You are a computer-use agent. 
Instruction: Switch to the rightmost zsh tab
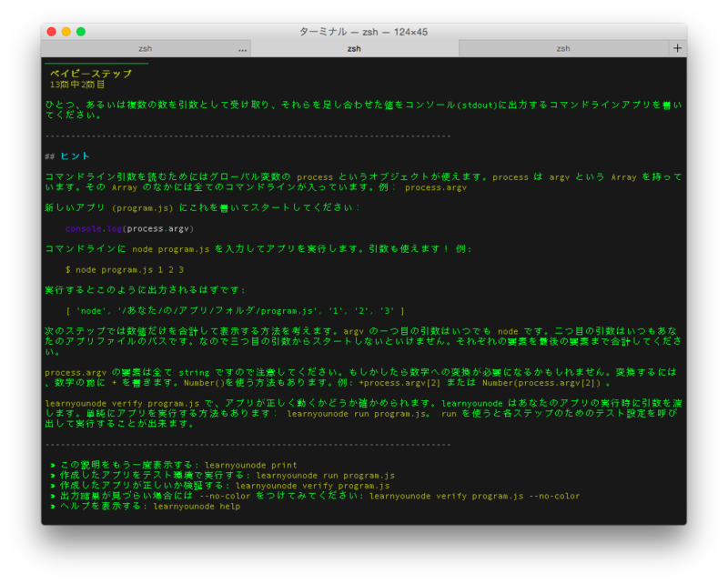tap(563, 48)
